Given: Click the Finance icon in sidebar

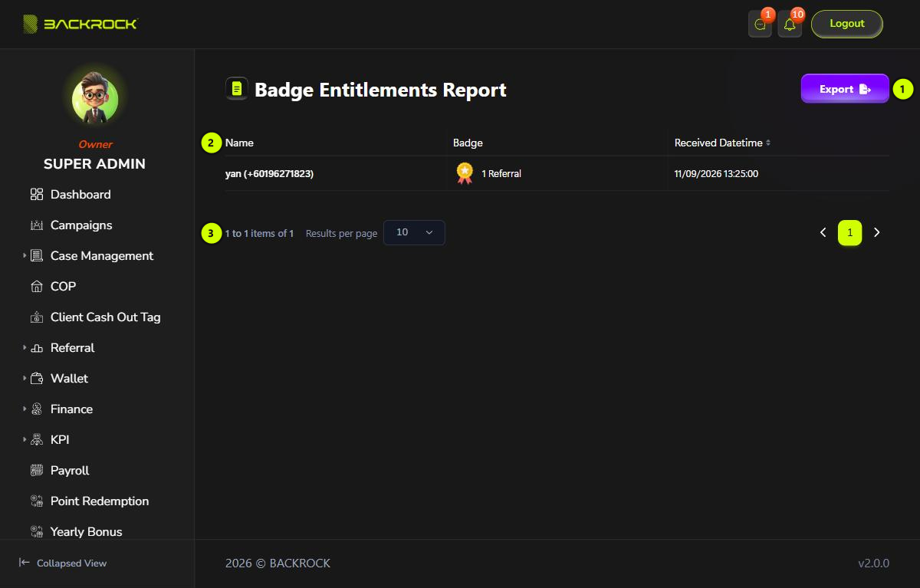Looking at the screenshot, I should 37,409.
